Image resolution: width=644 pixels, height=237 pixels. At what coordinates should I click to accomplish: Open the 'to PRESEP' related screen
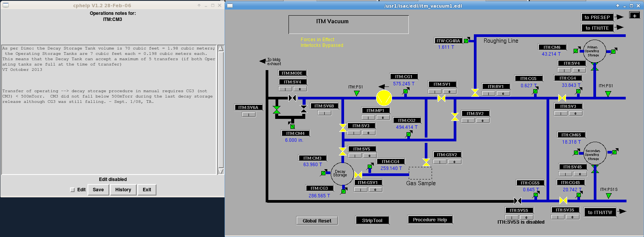click(597, 17)
